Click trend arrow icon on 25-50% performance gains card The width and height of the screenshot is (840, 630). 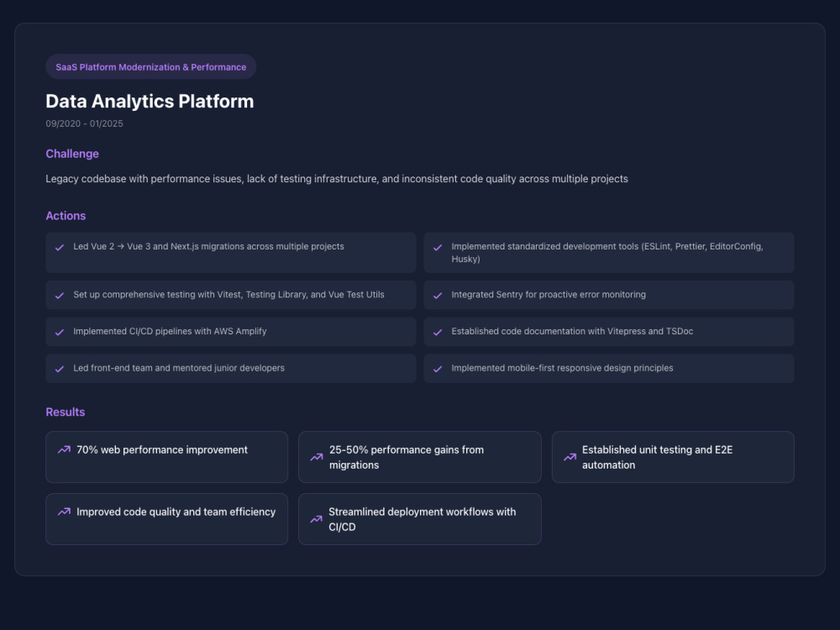click(x=317, y=457)
